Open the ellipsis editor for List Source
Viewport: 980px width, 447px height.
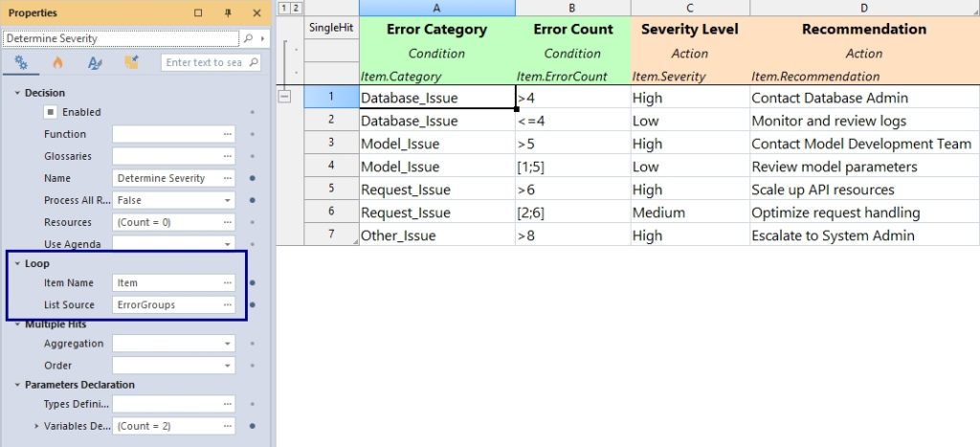(x=227, y=305)
